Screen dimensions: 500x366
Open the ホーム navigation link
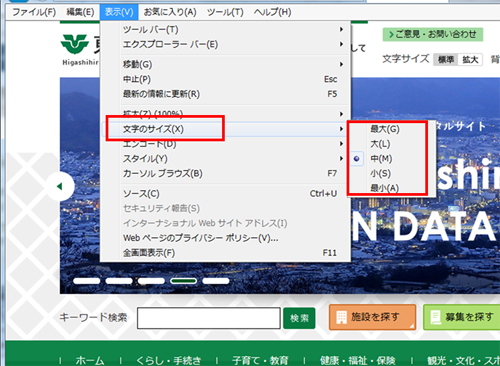pyautogui.click(x=90, y=360)
